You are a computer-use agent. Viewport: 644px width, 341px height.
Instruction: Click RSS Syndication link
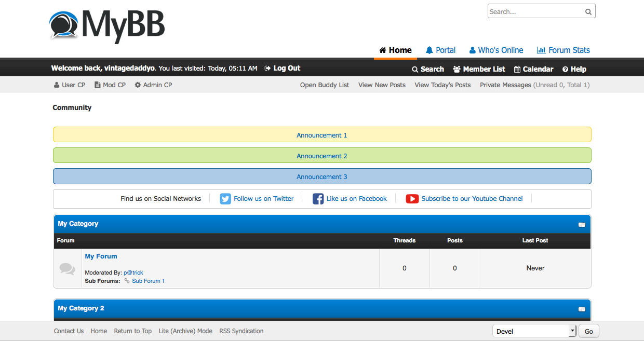242,331
